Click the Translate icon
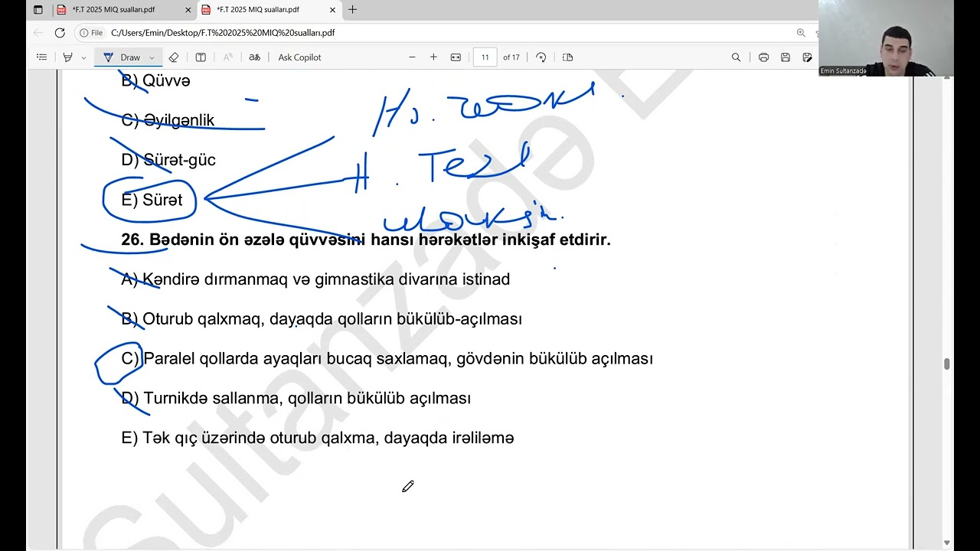980x551 pixels. coord(254,57)
